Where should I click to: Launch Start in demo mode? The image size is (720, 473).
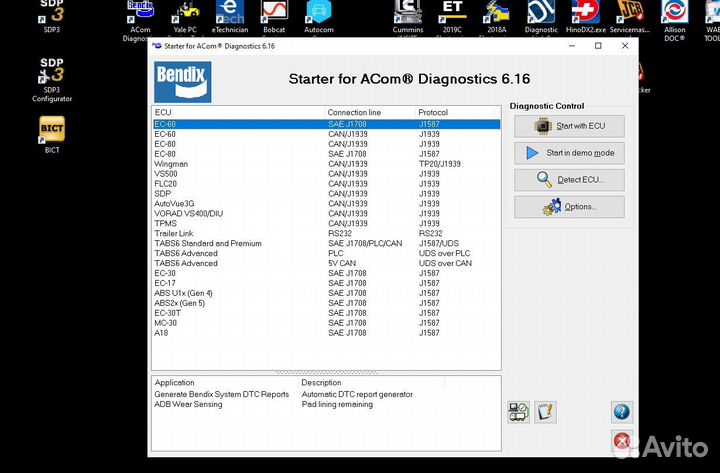pos(569,153)
